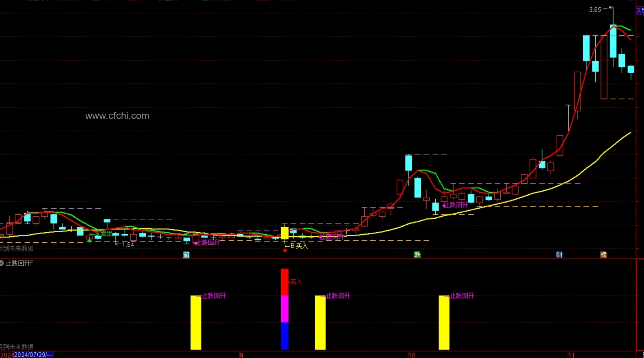Click 用到未来数据 notice in indicator pane

(17, 347)
